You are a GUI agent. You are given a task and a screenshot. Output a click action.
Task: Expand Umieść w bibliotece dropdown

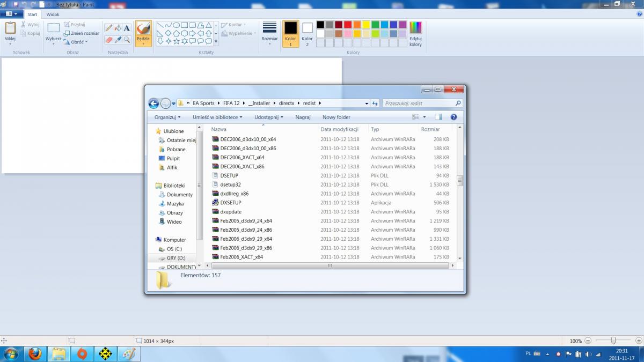click(x=217, y=117)
